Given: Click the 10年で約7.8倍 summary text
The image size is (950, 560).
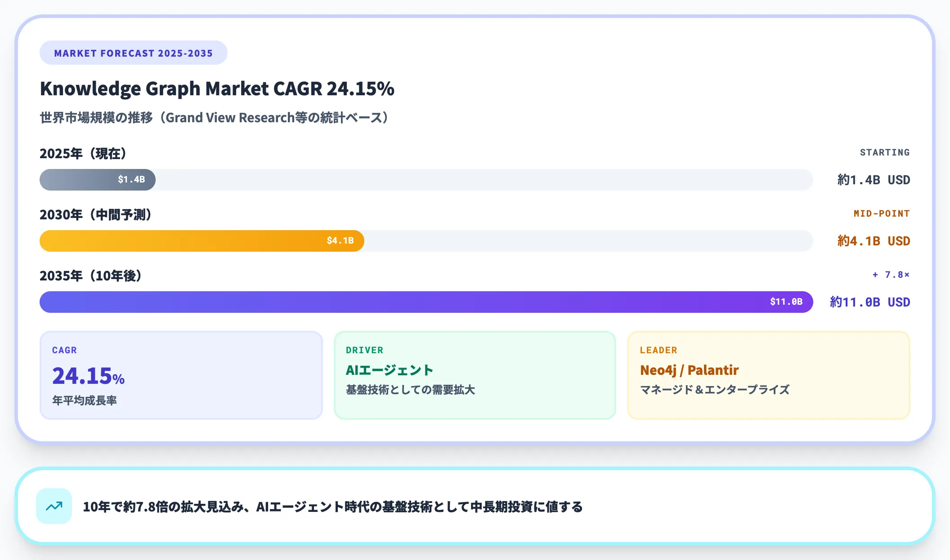Looking at the screenshot, I should pyautogui.click(x=333, y=507).
